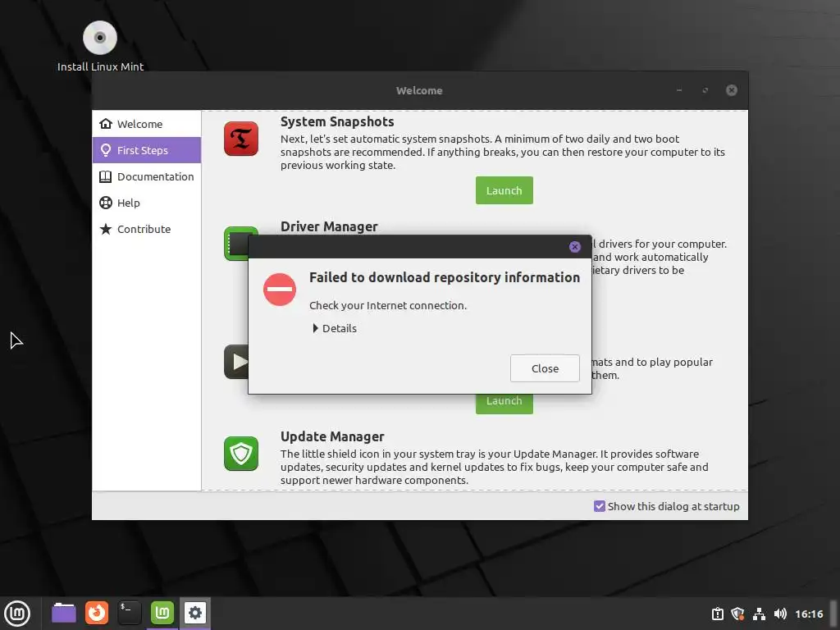Minimize the Welcome window

point(679,90)
